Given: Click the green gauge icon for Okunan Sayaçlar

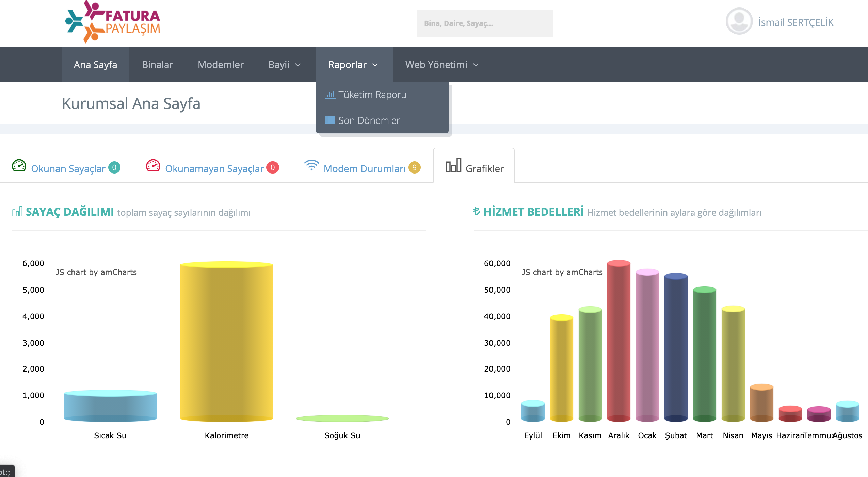Looking at the screenshot, I should (x=19, y=165).
